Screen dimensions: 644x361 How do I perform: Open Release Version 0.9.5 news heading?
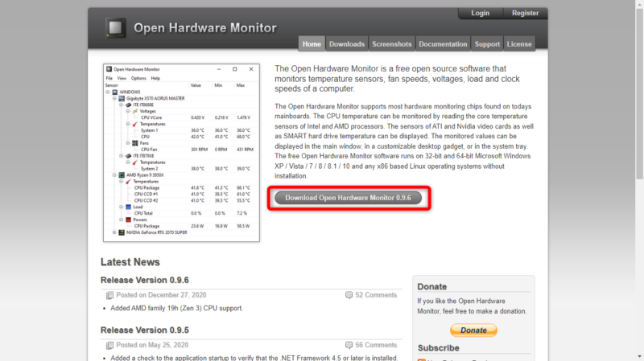145,330
